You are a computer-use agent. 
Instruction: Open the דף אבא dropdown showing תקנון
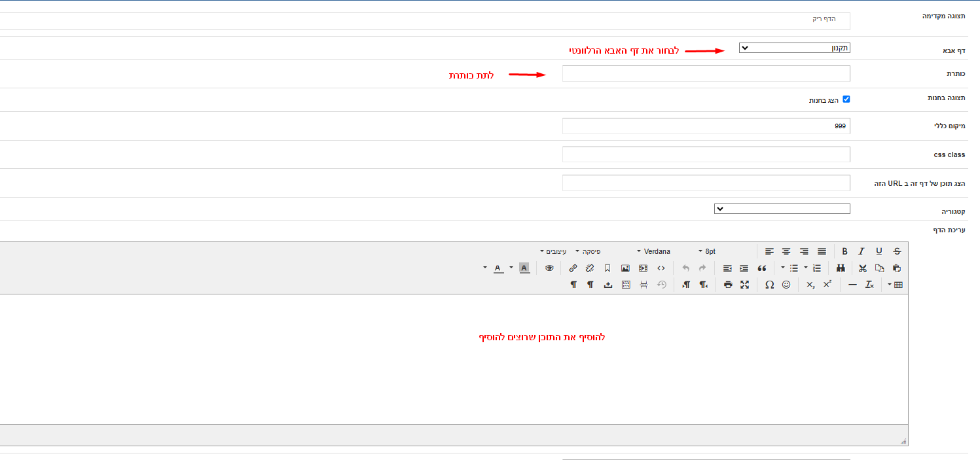[x=795, y=48]
